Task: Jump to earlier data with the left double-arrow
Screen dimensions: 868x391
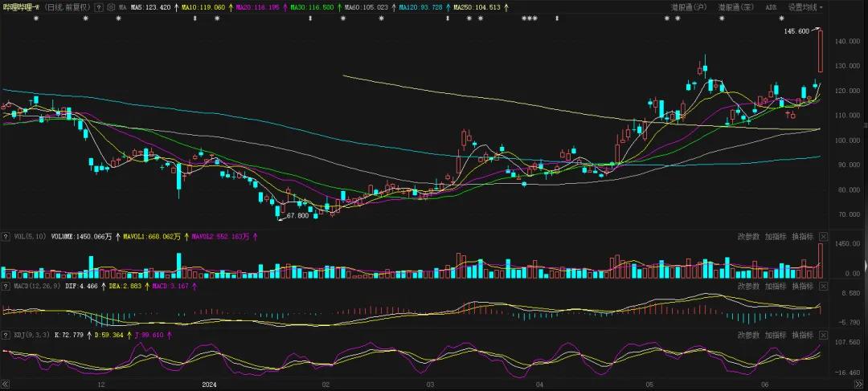Action: pyautogui.click(x=6, y=385)
